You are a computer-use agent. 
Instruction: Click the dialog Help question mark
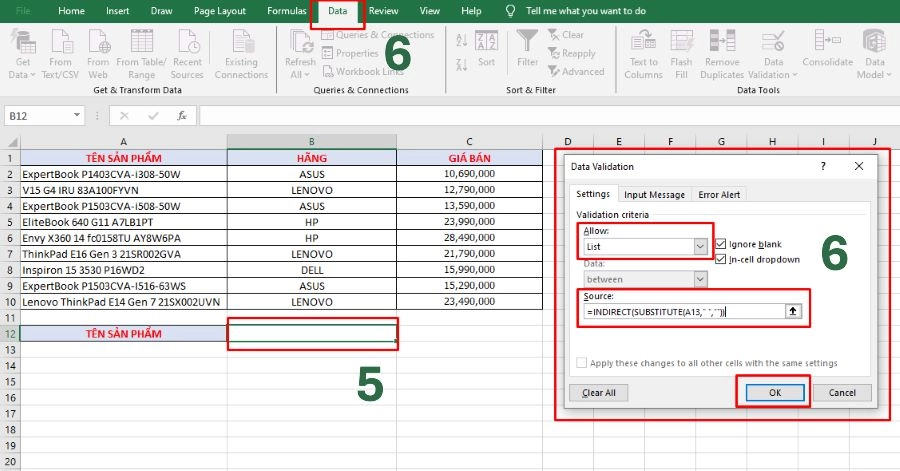pos(823,166)
